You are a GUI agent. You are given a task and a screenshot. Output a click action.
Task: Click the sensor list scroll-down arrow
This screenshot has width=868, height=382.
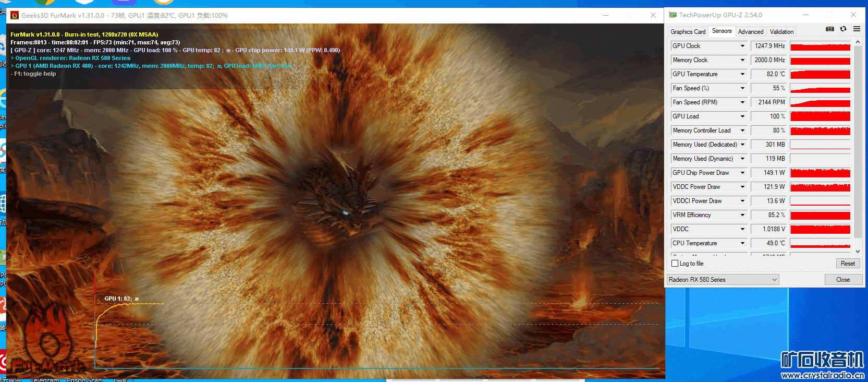pos(858,251)
